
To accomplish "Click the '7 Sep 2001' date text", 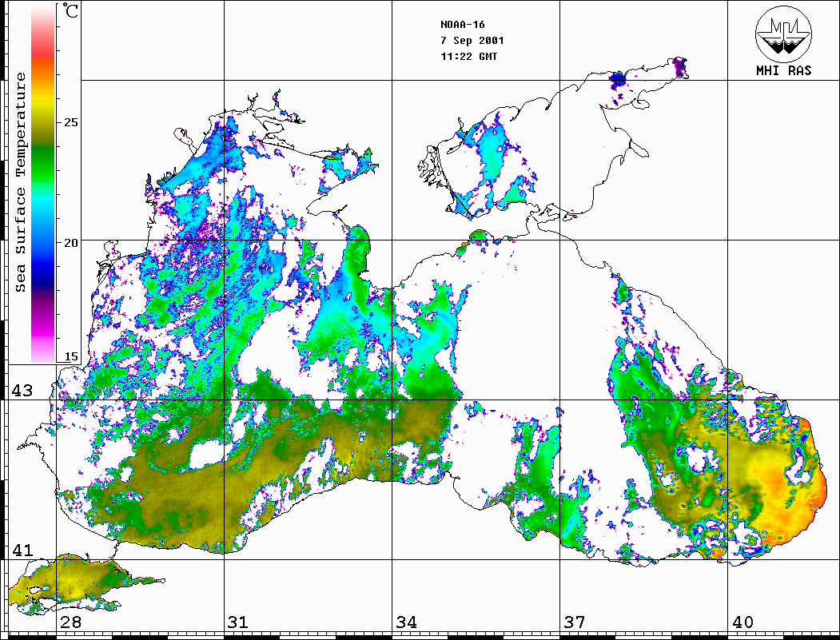I will click(x=472, y=41).
